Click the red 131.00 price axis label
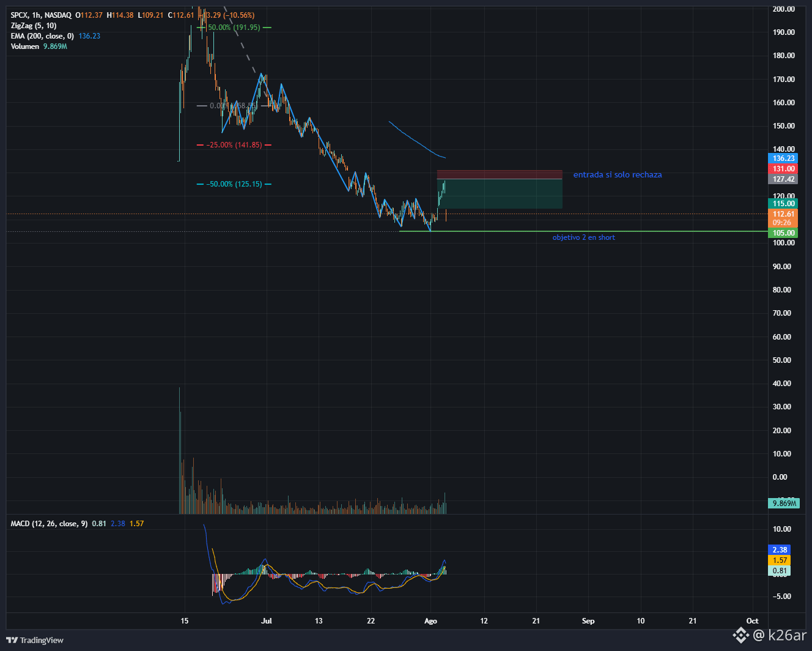This screenshot has width=812, height=651. click(783, 169)
